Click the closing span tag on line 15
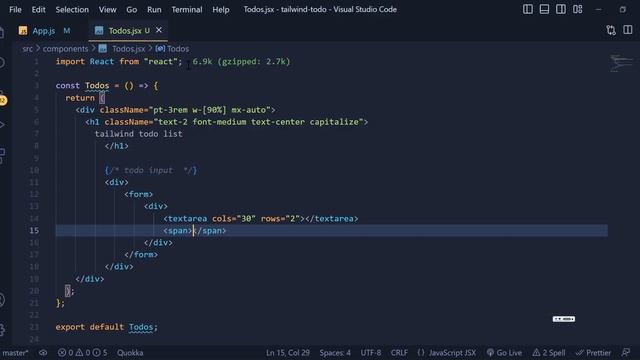 pyautogui.click(x=210, y=231)
